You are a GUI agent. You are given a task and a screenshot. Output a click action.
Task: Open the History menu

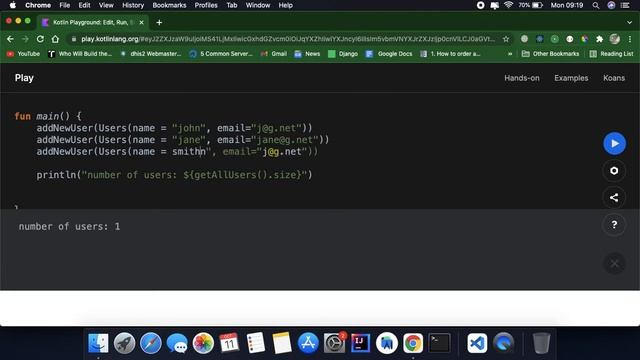(x=133, y=5)
